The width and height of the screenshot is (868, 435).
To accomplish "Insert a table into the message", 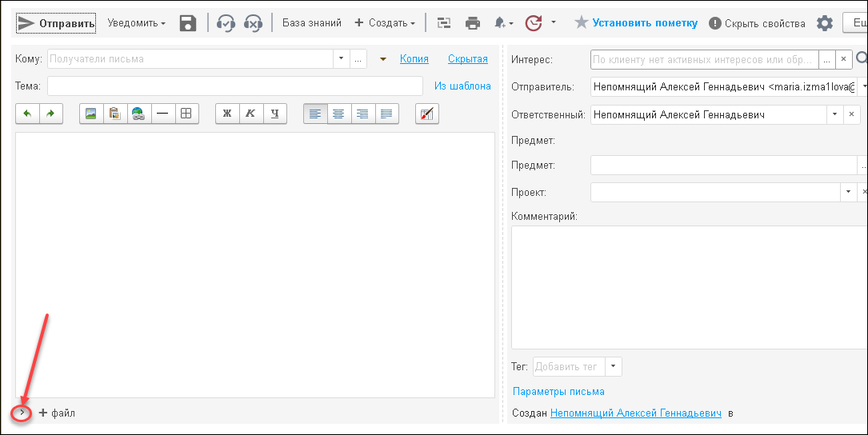I will [186, 114].
